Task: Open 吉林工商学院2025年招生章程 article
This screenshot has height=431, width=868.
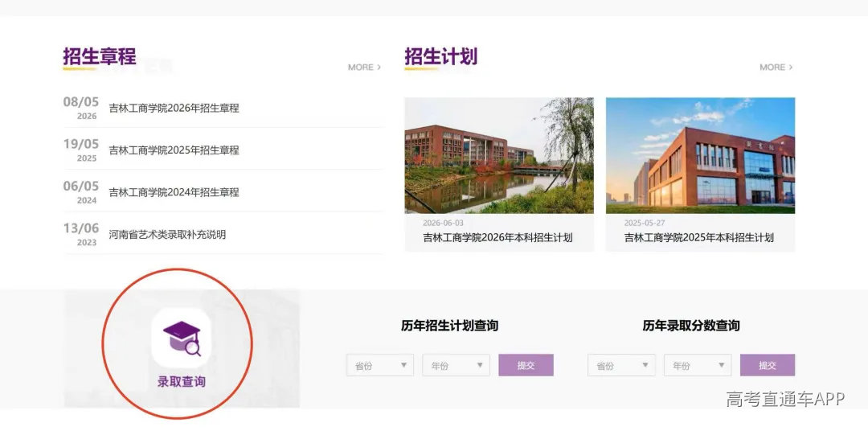Action: pos(174,150)
